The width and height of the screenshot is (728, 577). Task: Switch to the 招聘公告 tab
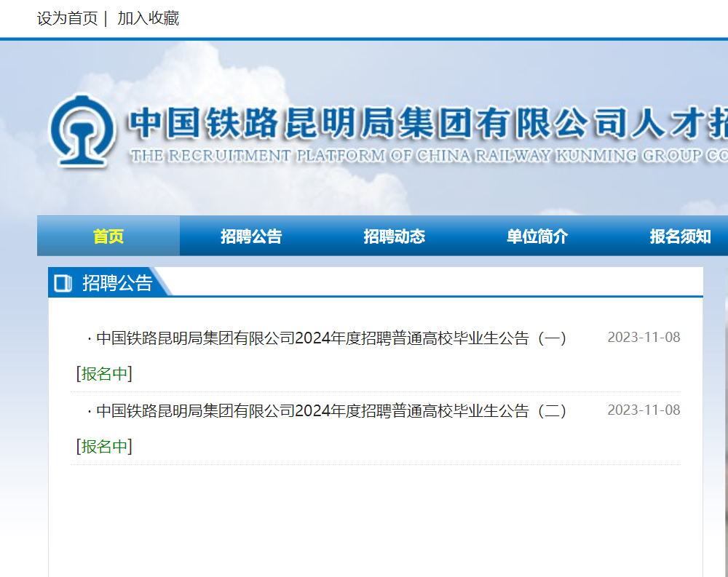251,235
